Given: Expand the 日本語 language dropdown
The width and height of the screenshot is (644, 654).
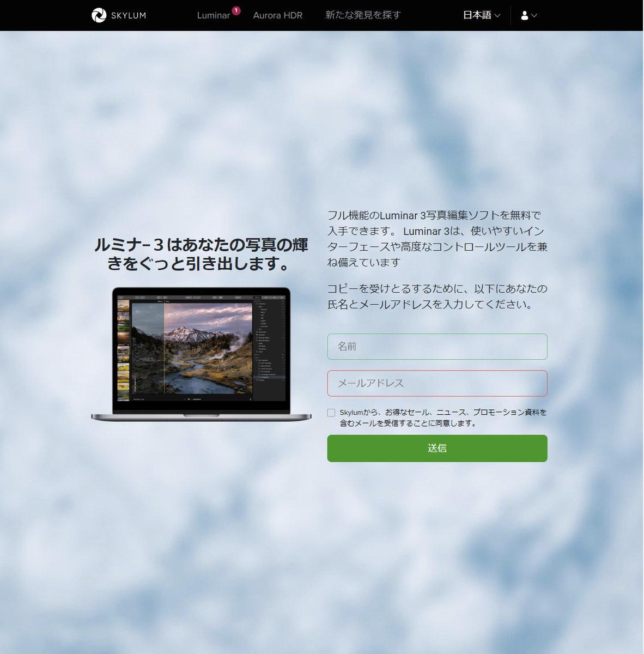Looking at the screenshot, I should pos(482,15).
